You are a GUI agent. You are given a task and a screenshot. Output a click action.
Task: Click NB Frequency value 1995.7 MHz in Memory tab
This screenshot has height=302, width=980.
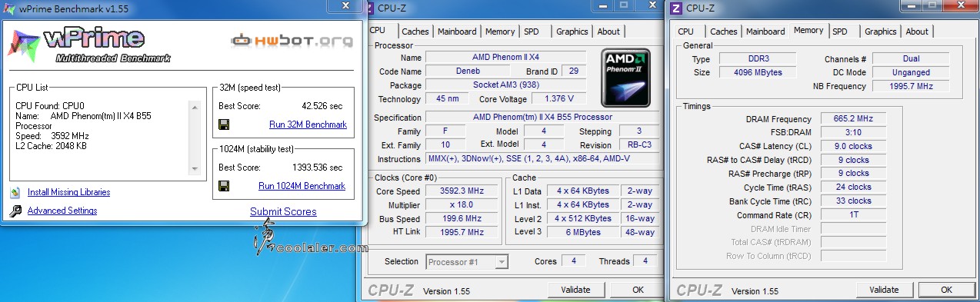click(x=911, y=86)
